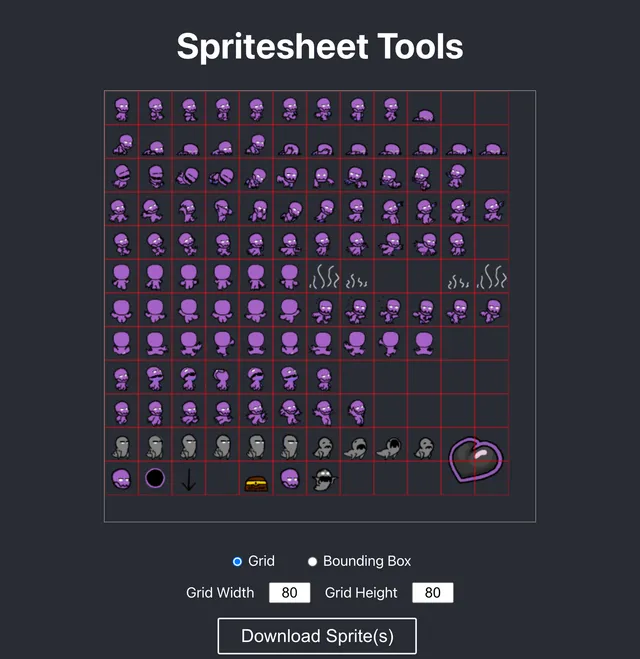
Task: Select the purple head sprite starting the bottom row
Action: tap(122, 479)
